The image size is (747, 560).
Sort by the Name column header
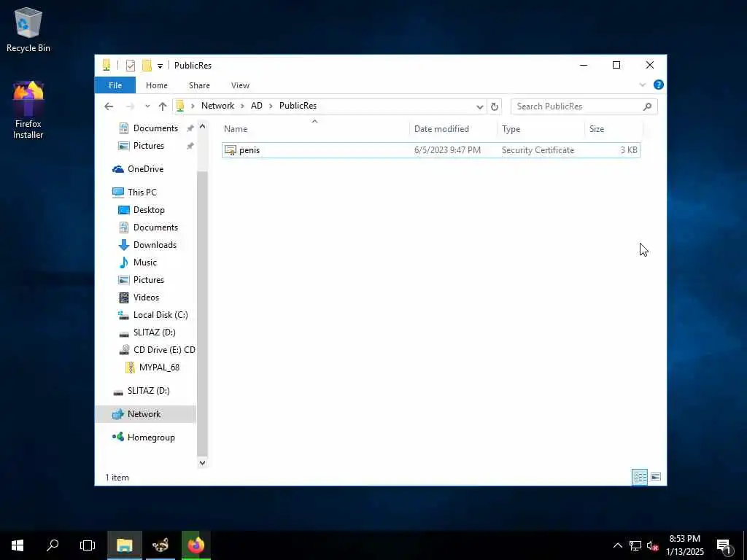point(314,129)
